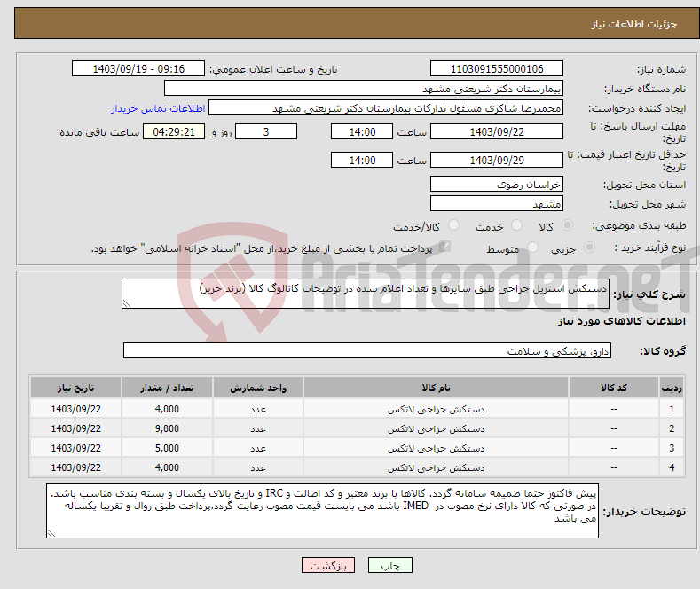
Task: Click the چاپ print button
Action: point(390,565)
